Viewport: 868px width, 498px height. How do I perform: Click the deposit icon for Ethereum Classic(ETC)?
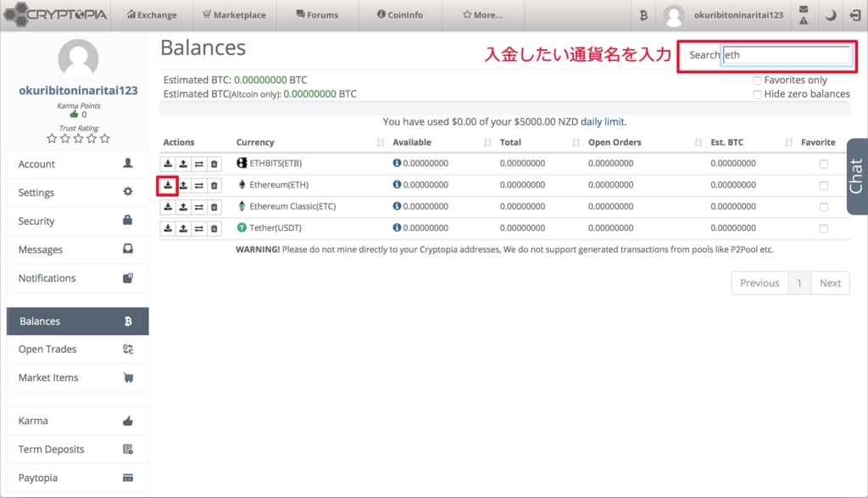(168, 207)
